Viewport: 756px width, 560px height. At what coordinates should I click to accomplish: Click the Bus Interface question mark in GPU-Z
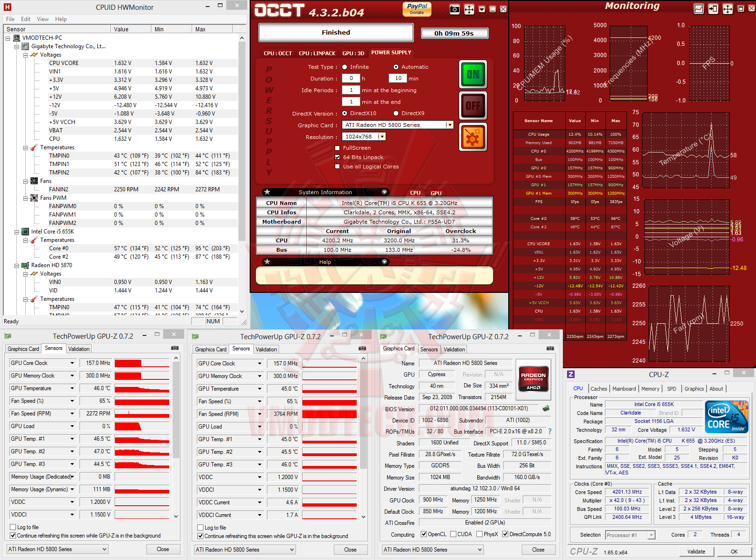click(x=550, y=431)
